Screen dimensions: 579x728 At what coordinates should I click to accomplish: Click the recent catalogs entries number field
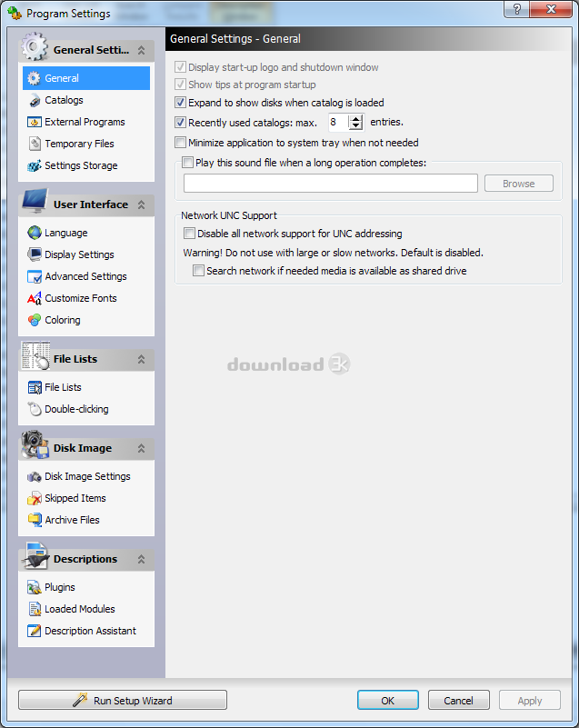[338, 123]
